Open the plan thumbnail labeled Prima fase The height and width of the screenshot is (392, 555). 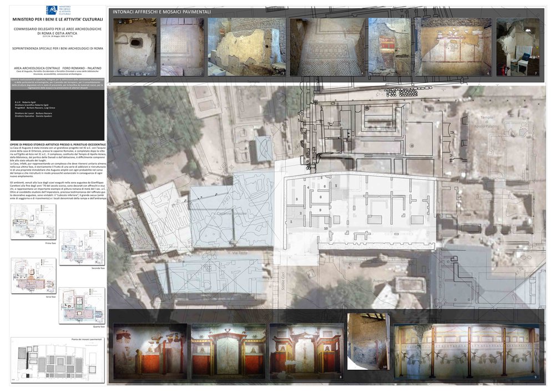[x=33, y=222]
